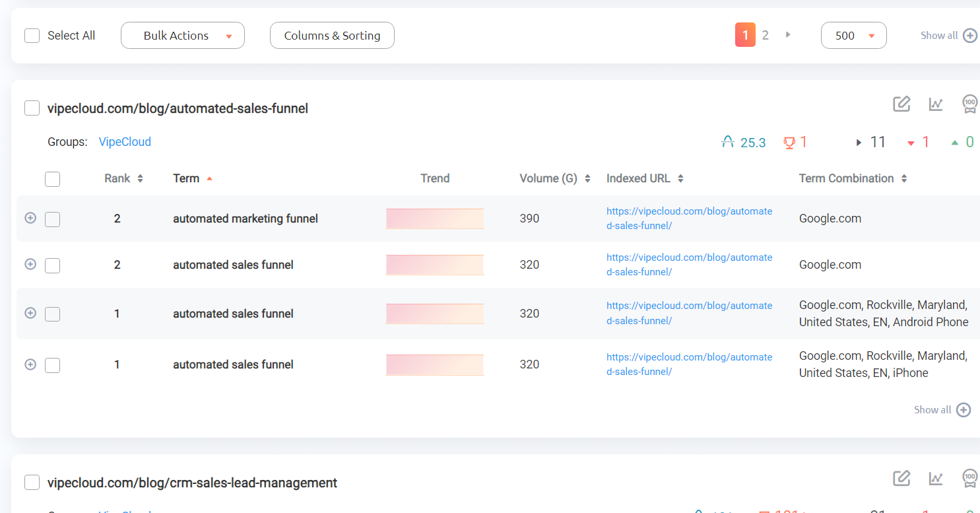Expand the iPhone sales funnel row

30,364
